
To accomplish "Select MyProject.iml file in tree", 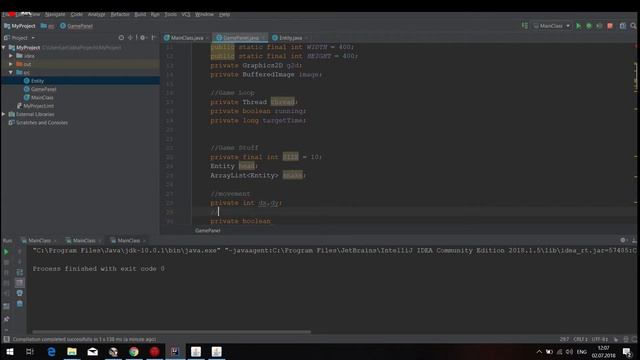I will pyautogui.click(x=38, y=106).
